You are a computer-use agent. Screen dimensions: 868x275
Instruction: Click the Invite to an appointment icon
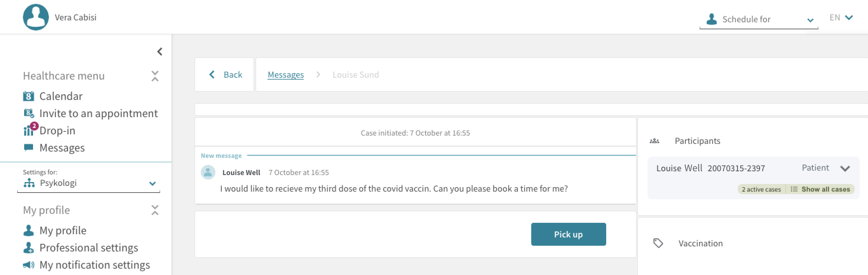(29, 113)
